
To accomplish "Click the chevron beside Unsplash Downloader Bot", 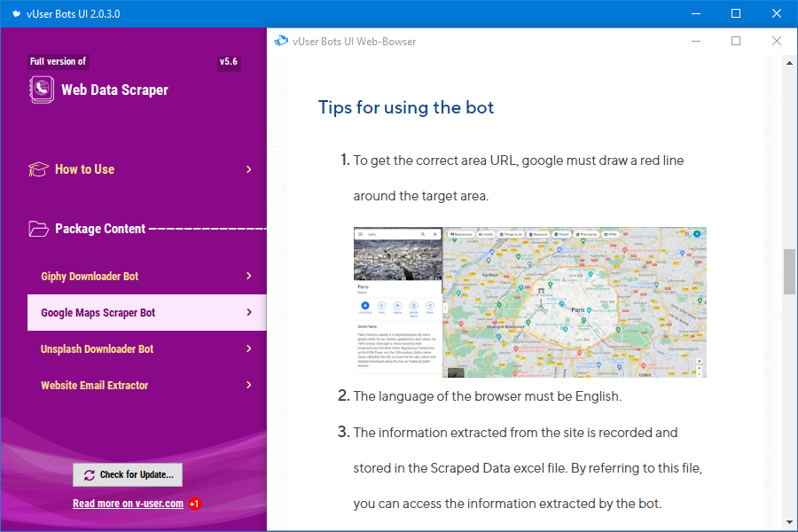I will 249,348.
